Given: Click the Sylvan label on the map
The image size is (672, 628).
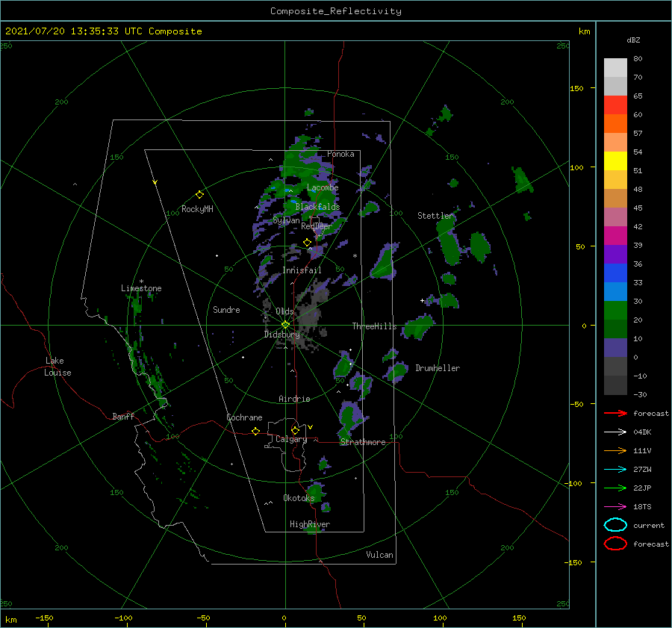Looking at the screenshot, I should pos(286,220).
